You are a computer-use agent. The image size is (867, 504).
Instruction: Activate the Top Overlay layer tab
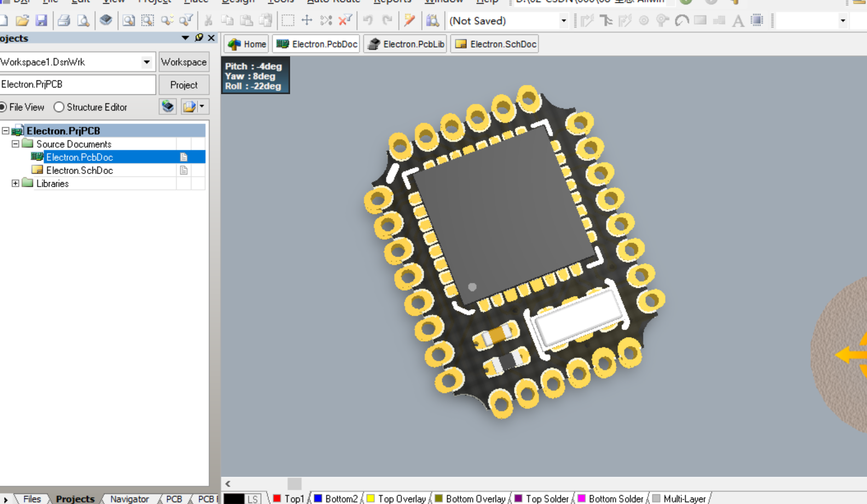pos(396,499)
